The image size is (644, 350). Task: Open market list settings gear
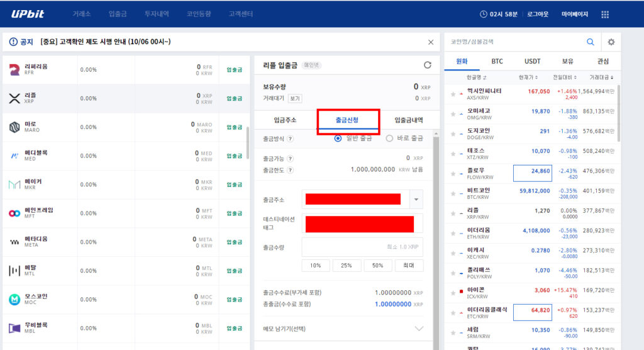611,42
